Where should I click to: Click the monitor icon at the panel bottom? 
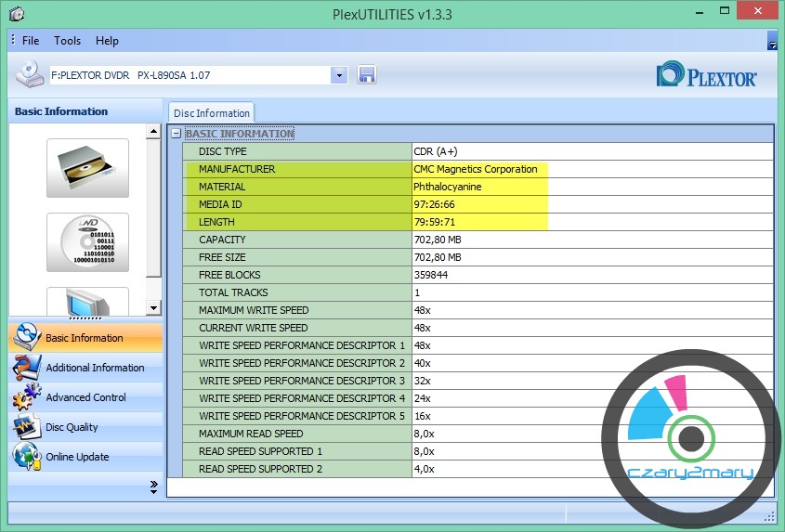coord(87,302)
